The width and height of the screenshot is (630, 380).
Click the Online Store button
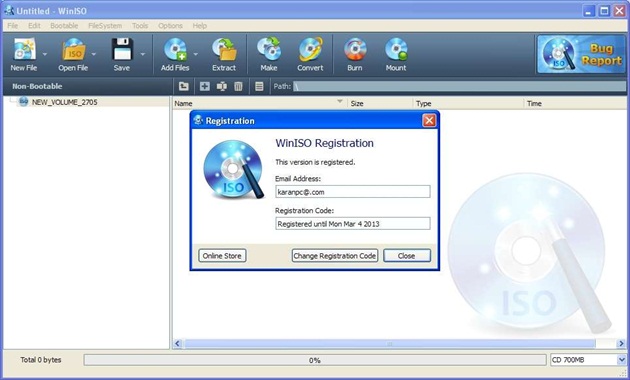click(x=222, y=255)
